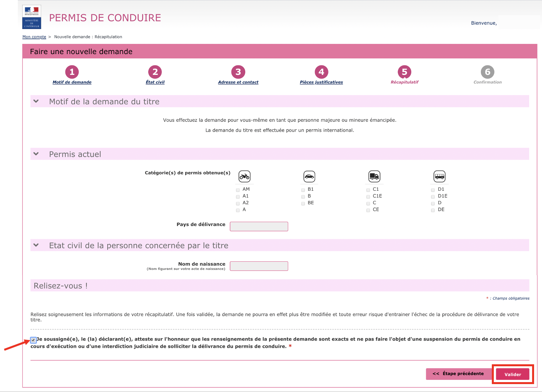The height and width of the screenshot is (392, 542).
Task: Click the Pays de délivrance field
Action: tap(259, 226)
